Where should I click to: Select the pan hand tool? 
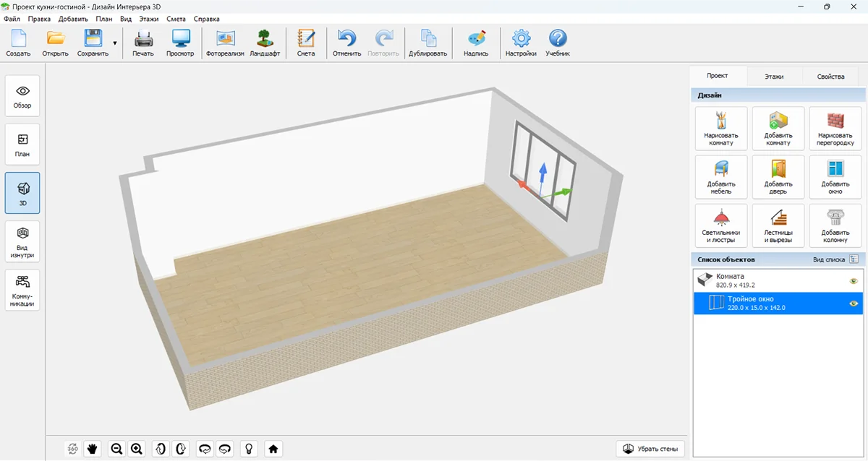tap(93, 449)
